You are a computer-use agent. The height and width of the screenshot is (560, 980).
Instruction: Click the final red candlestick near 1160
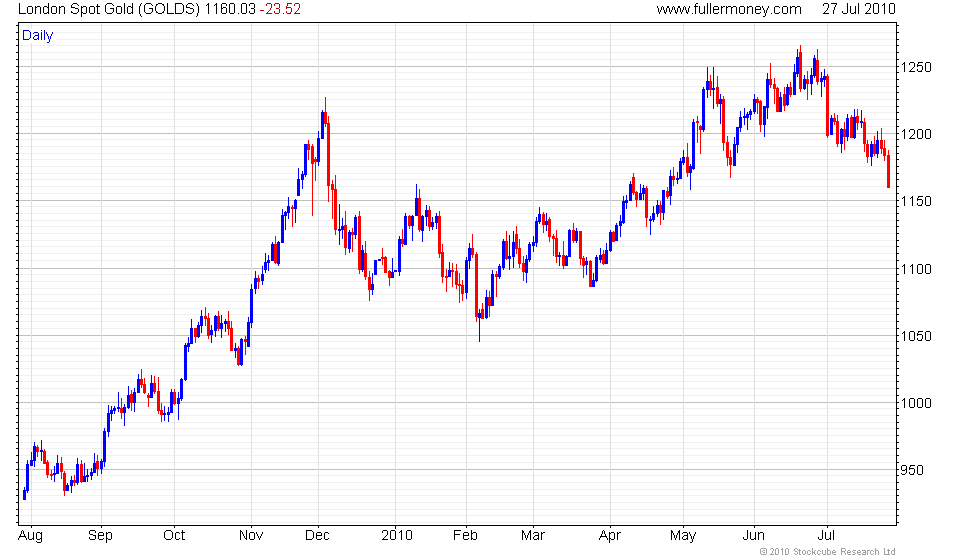[x=889, y=170]
